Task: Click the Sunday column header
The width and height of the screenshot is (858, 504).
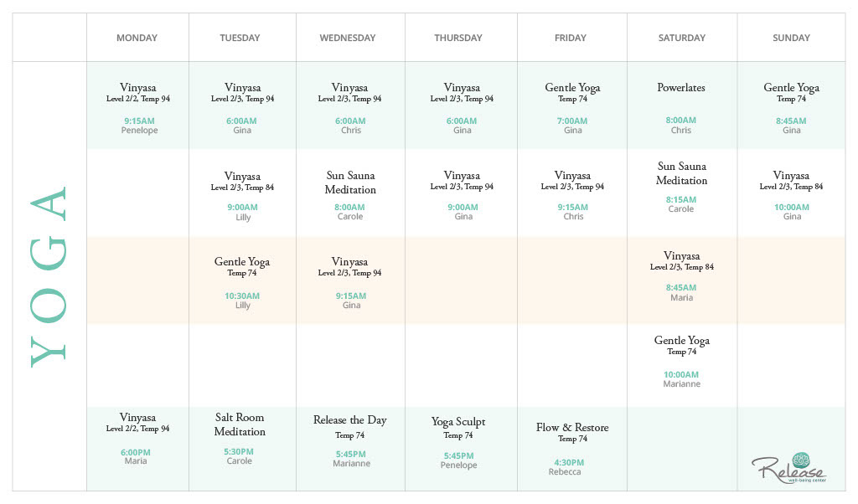Action: pos(791,38)
